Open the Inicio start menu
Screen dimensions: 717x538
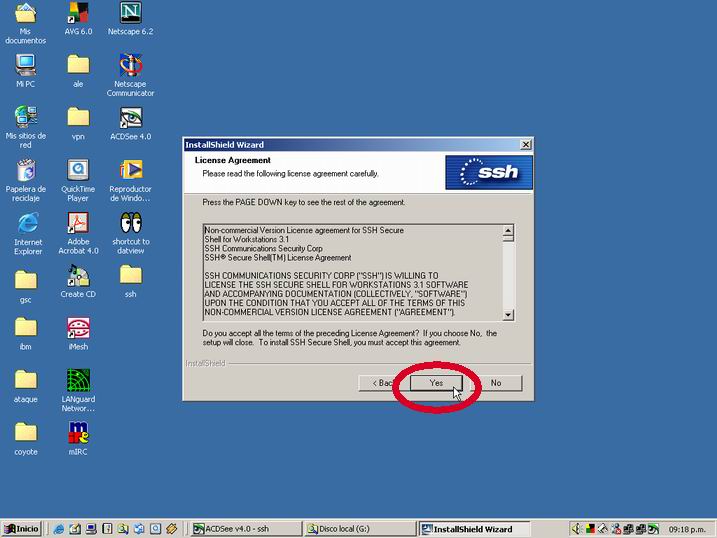pyautogui.click(x=21, y=529)
